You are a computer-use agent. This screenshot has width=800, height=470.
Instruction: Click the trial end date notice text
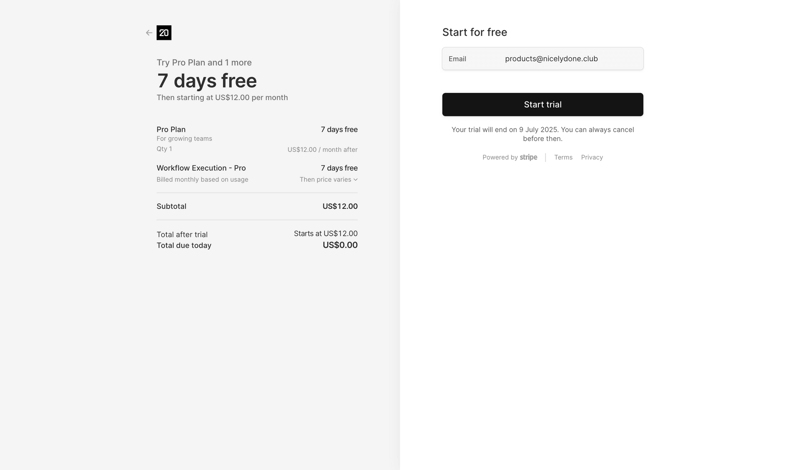tap(542, 134)
